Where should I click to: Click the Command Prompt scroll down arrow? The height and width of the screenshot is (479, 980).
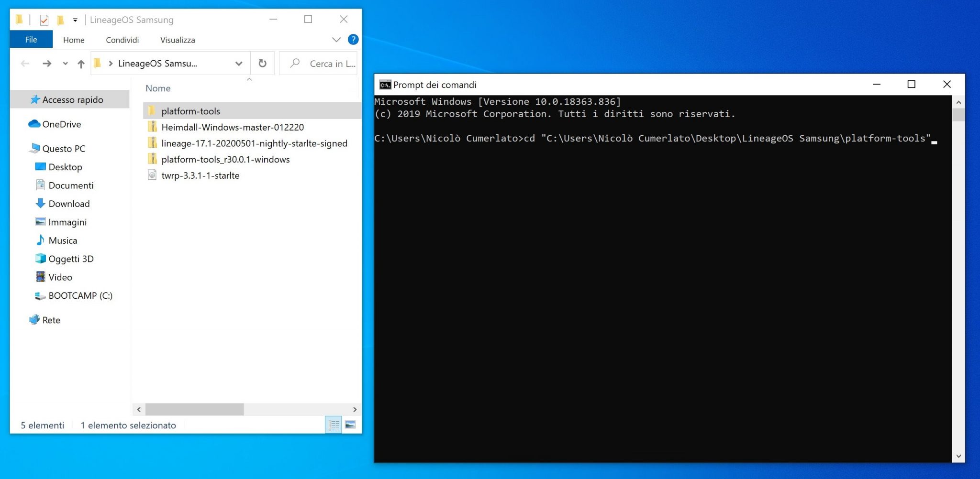tap(958, 456)
